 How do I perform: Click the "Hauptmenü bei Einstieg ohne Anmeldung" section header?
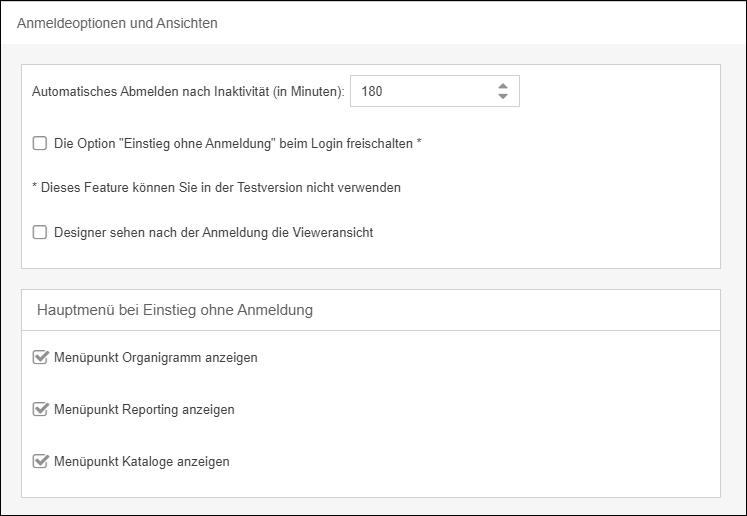[175, 310]
